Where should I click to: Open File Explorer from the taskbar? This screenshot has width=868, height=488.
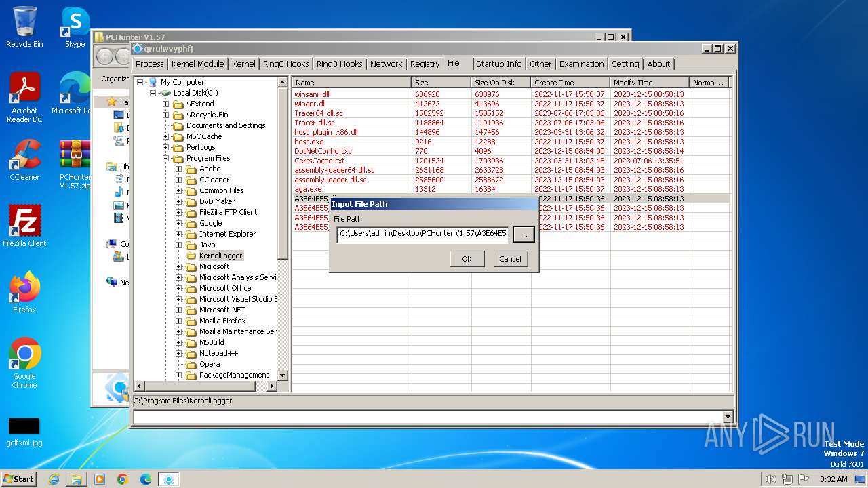pyautogui.click(x=77, y=479)
